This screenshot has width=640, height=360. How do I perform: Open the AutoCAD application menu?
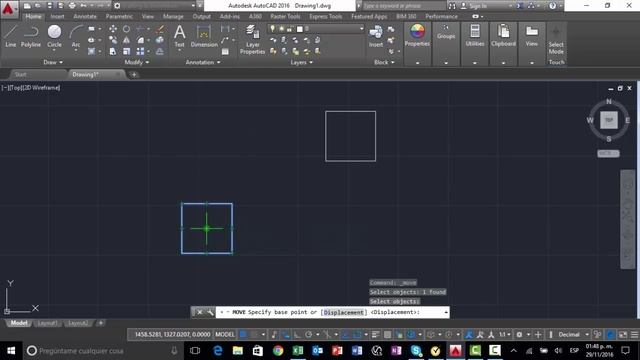click(x=8, y=9)
